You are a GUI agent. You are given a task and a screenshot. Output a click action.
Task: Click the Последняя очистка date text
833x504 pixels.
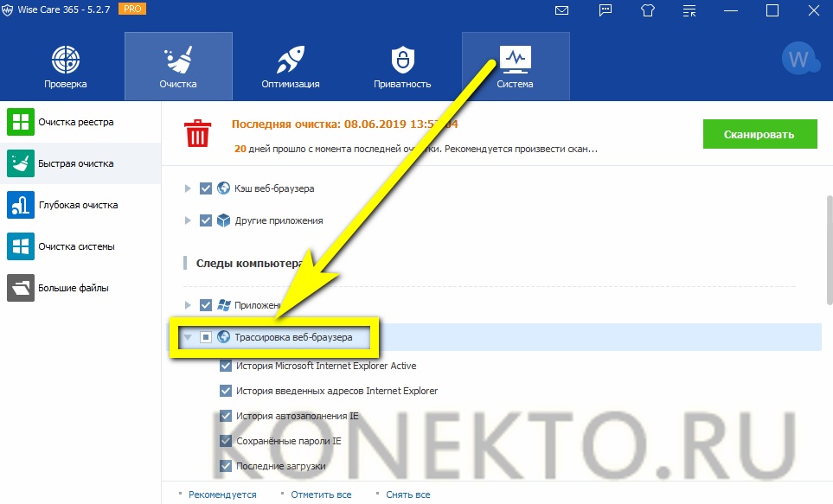tap(344, 124)
